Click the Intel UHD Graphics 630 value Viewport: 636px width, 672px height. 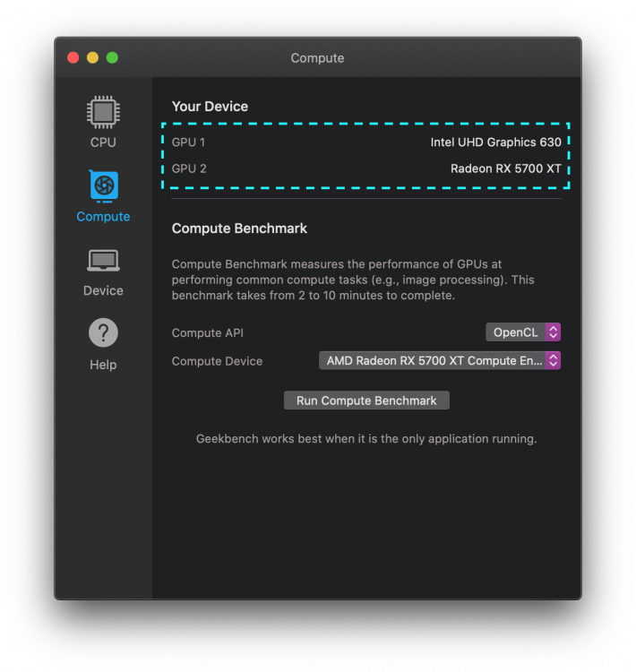click(x=496, y=142)
